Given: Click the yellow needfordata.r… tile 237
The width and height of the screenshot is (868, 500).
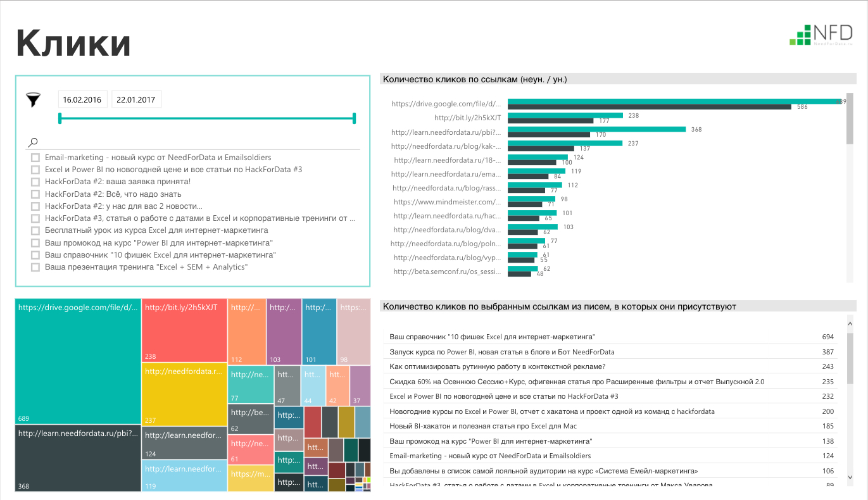Looking at the screenshot, I should tap(184, 394).
